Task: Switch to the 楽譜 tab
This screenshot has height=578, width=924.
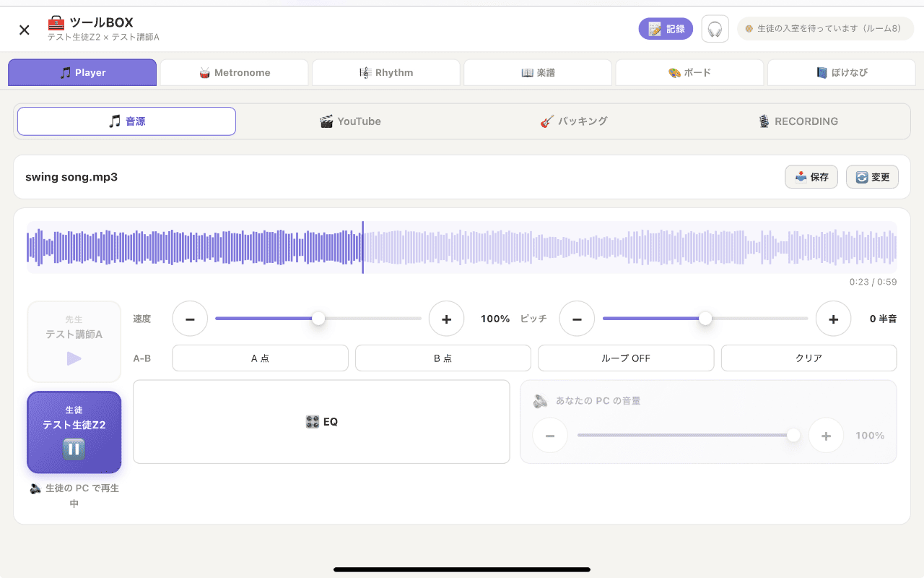Action: pyautogui.click(x=538, y=72)
